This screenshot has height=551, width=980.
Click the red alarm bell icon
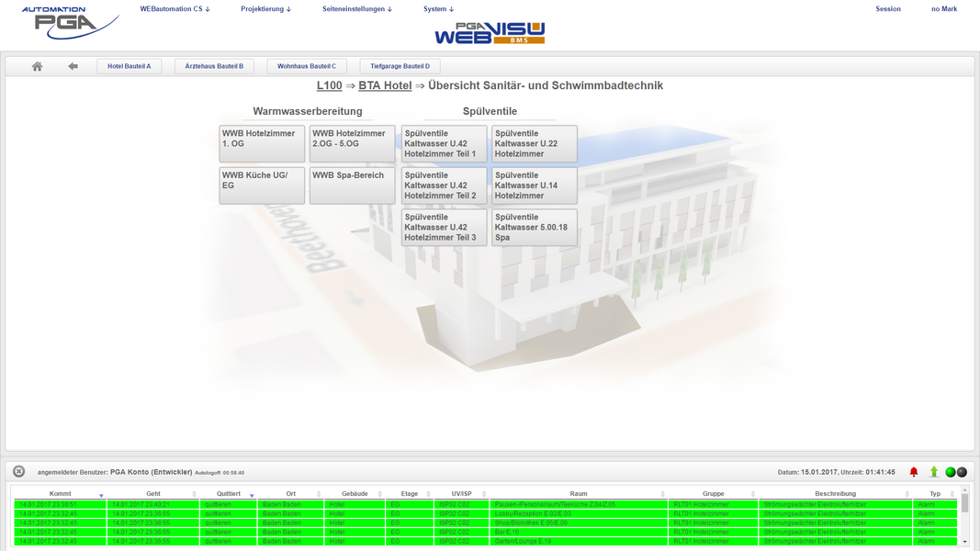pos(914,472)
